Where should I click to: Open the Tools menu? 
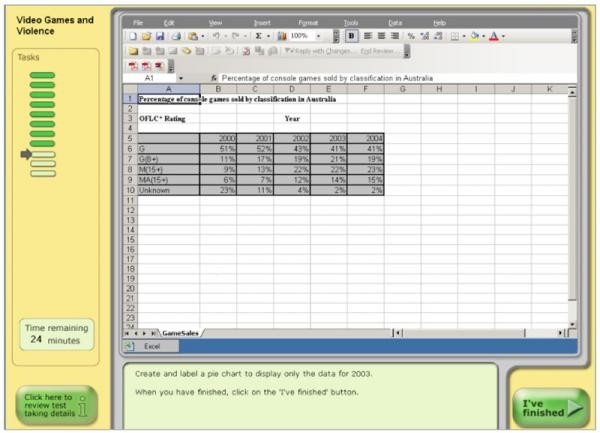tap(351, 23)
